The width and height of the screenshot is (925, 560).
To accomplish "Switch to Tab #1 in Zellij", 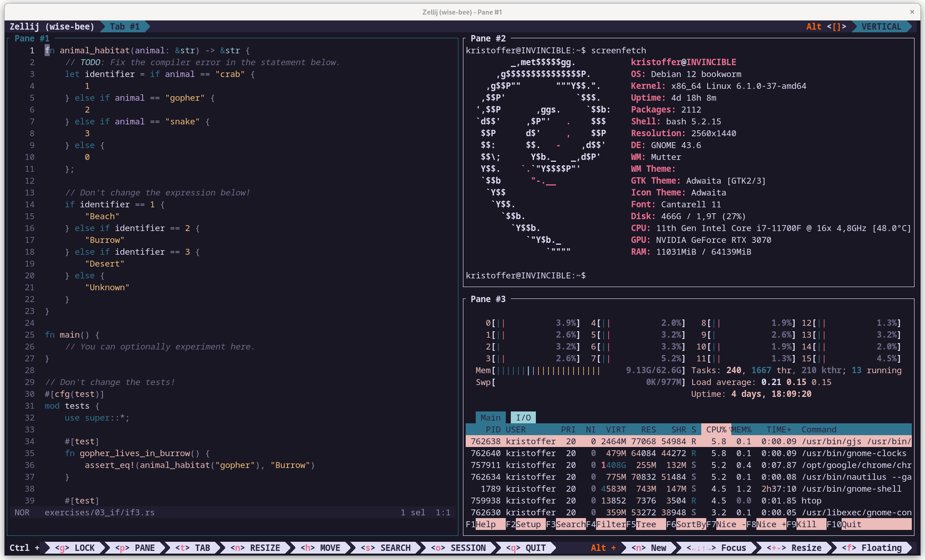I will (x=124, y=26).
